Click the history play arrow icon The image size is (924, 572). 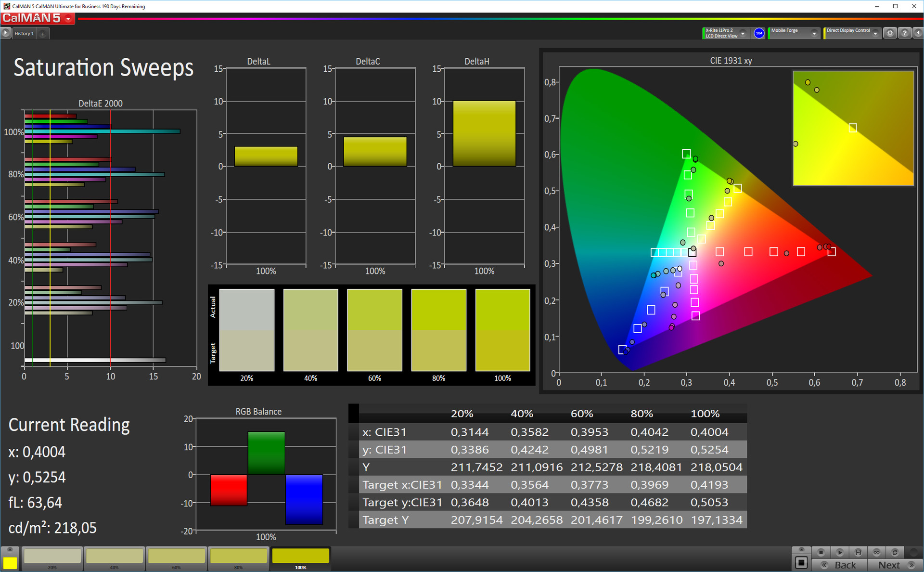(x=6, y=33)
